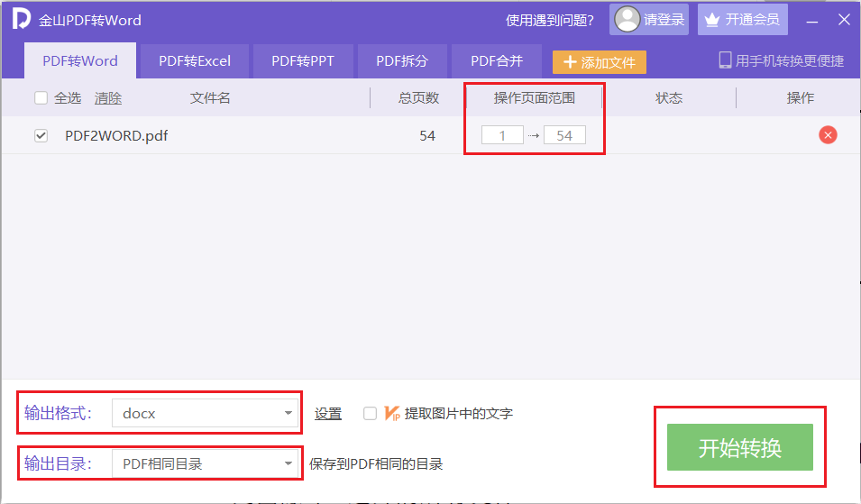Click the 操作页面范围 column header
Viewport: 861px width, 504px height.
point(534,97)
